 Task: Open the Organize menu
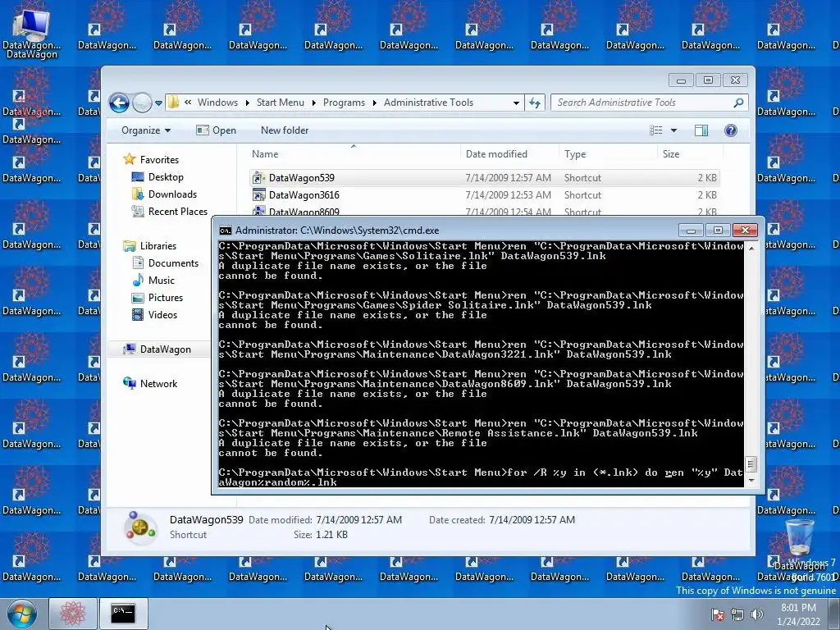[146, 130]
